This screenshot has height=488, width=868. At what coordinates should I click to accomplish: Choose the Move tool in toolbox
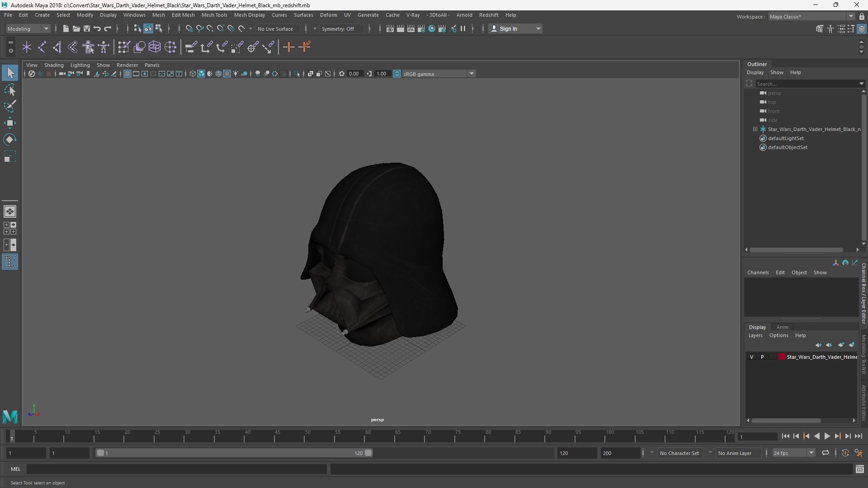click(10, 123)
